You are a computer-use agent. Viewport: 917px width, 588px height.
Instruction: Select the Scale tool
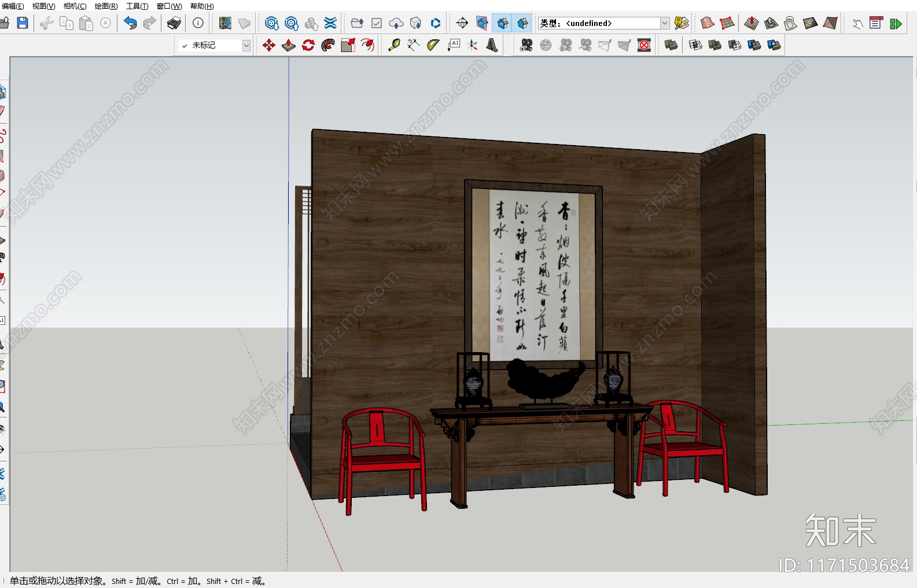tap(348, 45)
